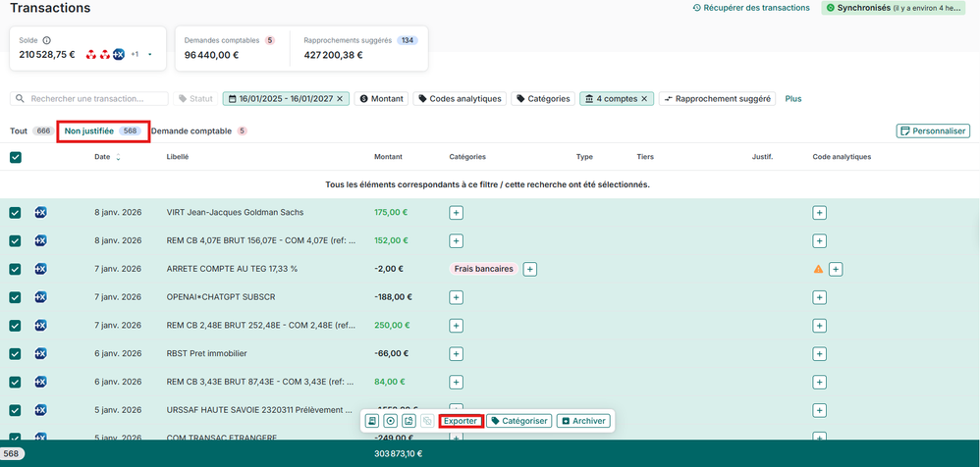Click the warning triangle on the ARRETE COMPTE row

[x=818, y=269]
